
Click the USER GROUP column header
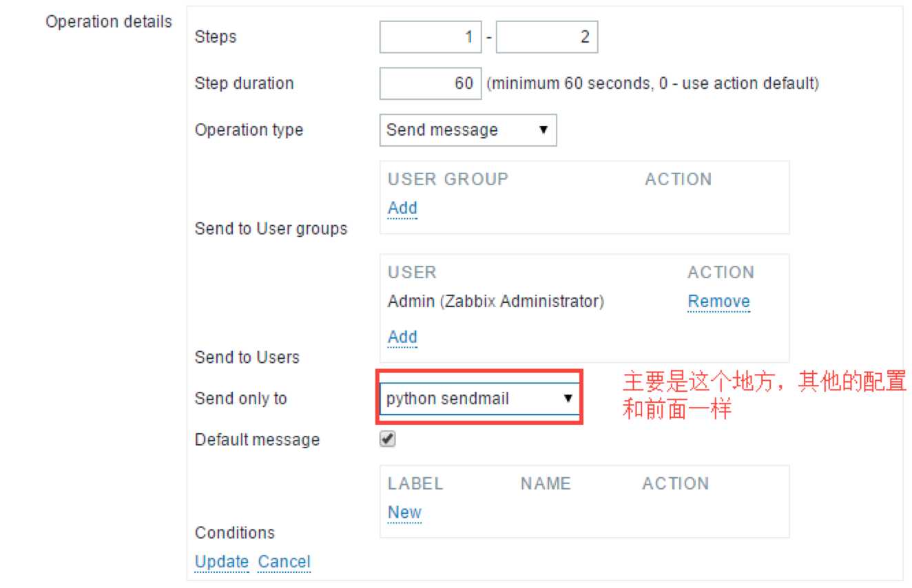[x=448, y=180]
